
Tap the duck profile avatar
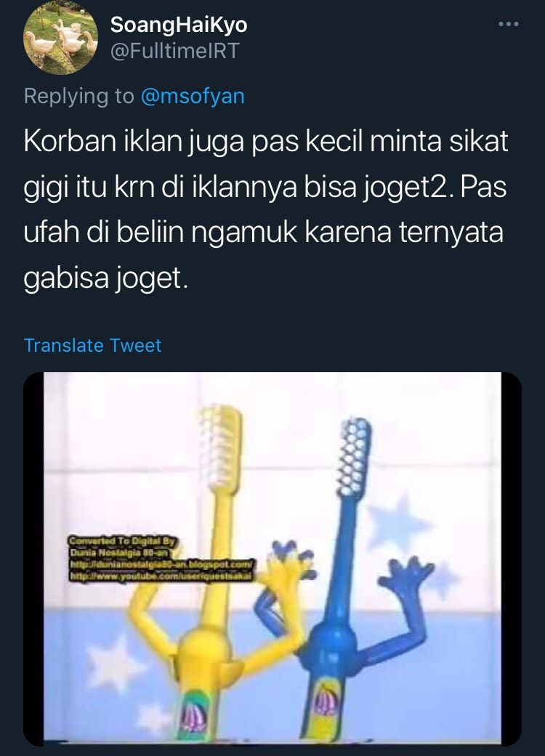[x=61, y=38]
